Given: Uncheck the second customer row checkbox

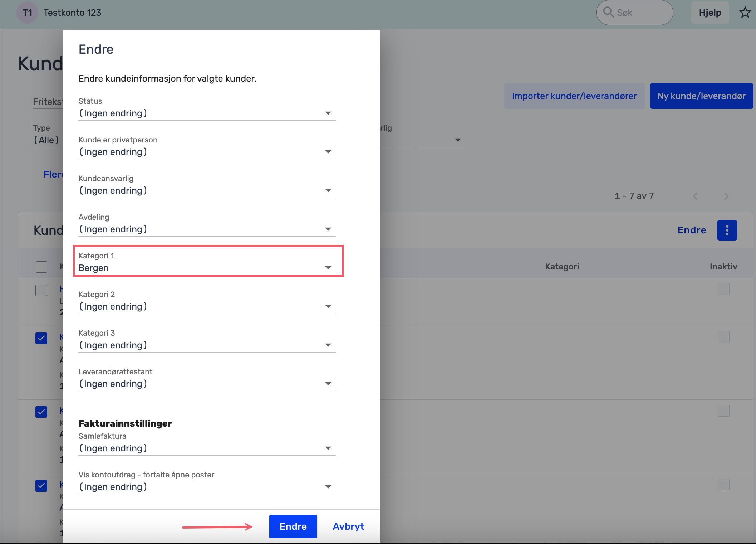Looking at the screenshot, I should coord(41,338).
